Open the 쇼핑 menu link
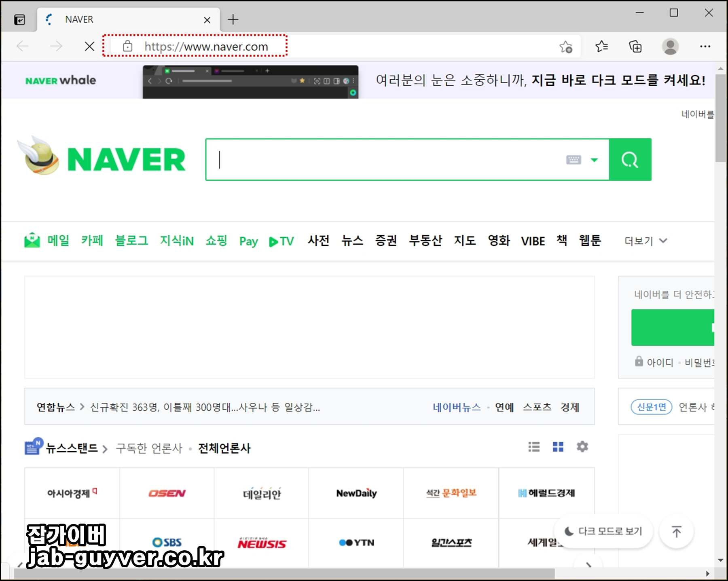The height and width of the screenshot is (581, 728). (x=216, y=241)
